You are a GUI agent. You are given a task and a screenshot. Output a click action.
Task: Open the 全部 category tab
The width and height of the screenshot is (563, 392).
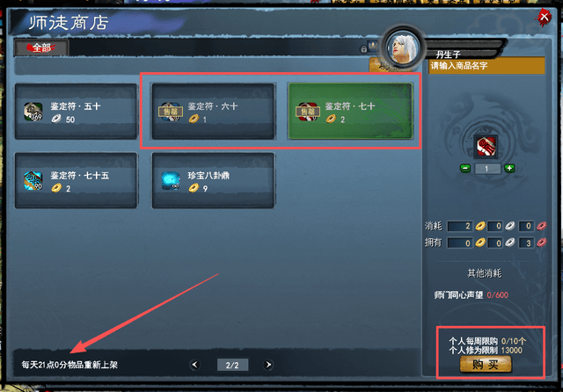41,47
